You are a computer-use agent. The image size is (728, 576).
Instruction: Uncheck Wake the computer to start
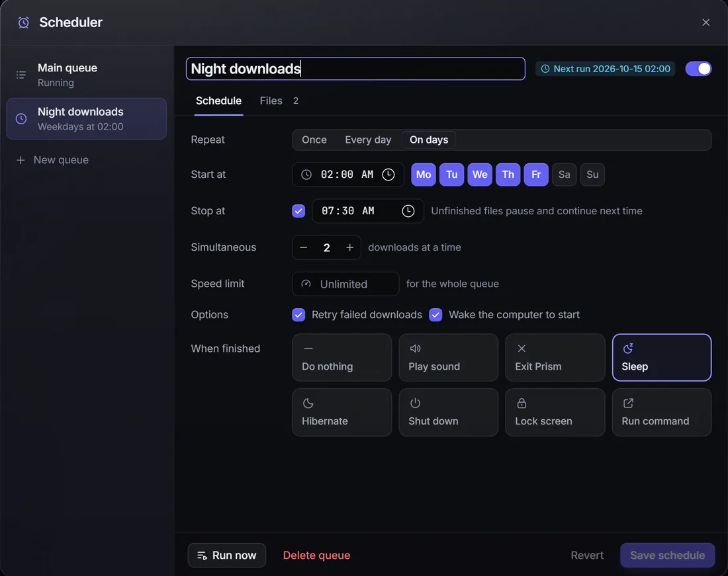(x=435, y=315)
